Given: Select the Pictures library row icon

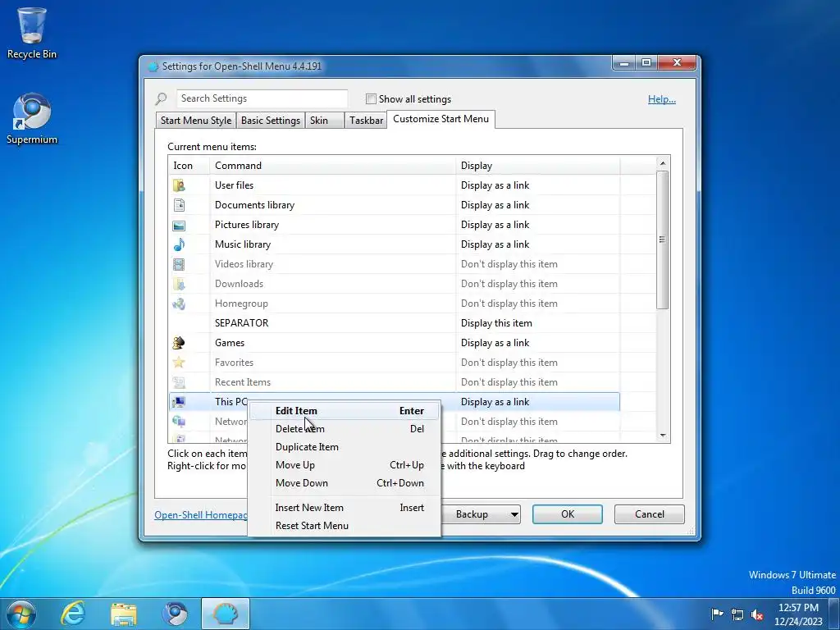Looking at the screenshot, I should pos(179,225).
